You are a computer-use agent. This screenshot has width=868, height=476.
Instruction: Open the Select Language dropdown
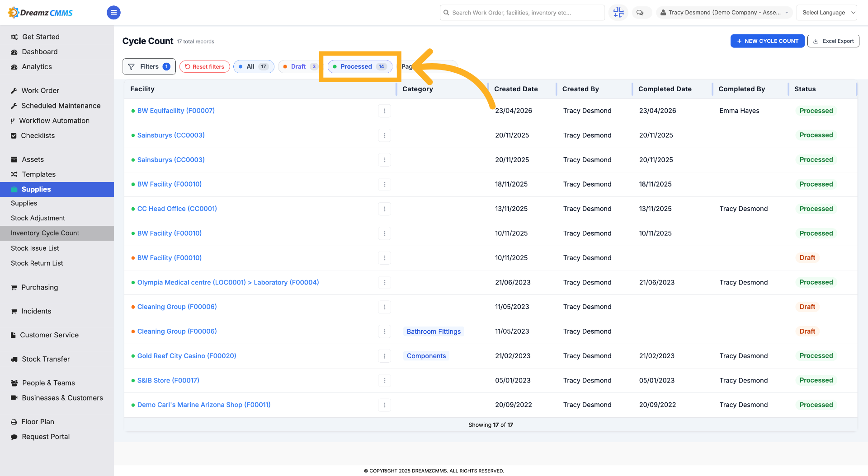pyautogui.click(x=827, y=13)
